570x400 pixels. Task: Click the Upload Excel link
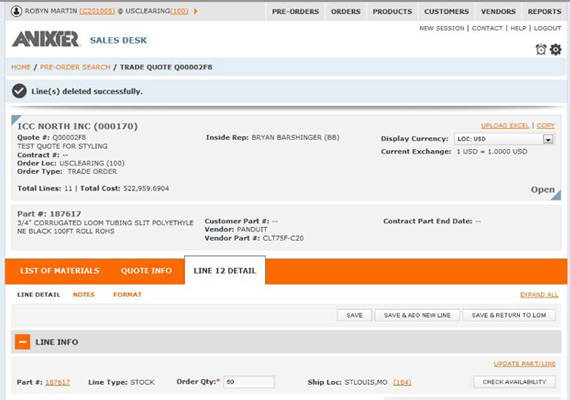tap(505, 125)
